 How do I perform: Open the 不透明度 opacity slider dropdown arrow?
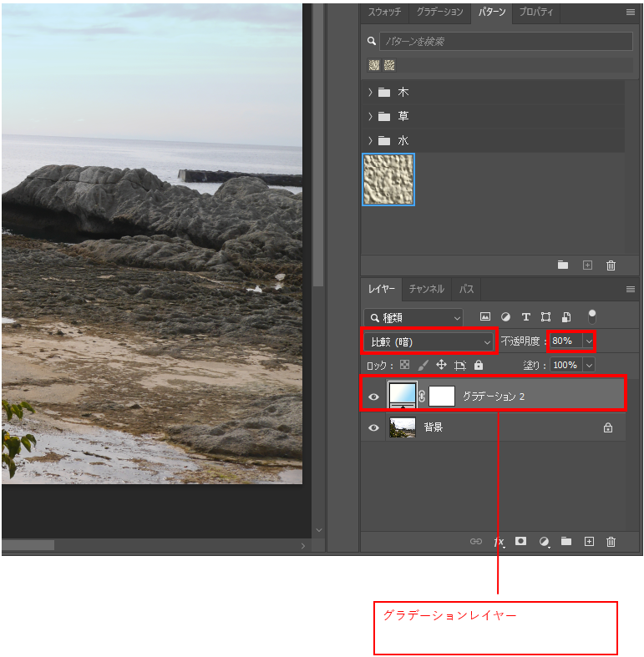click(x=589, y=341)
